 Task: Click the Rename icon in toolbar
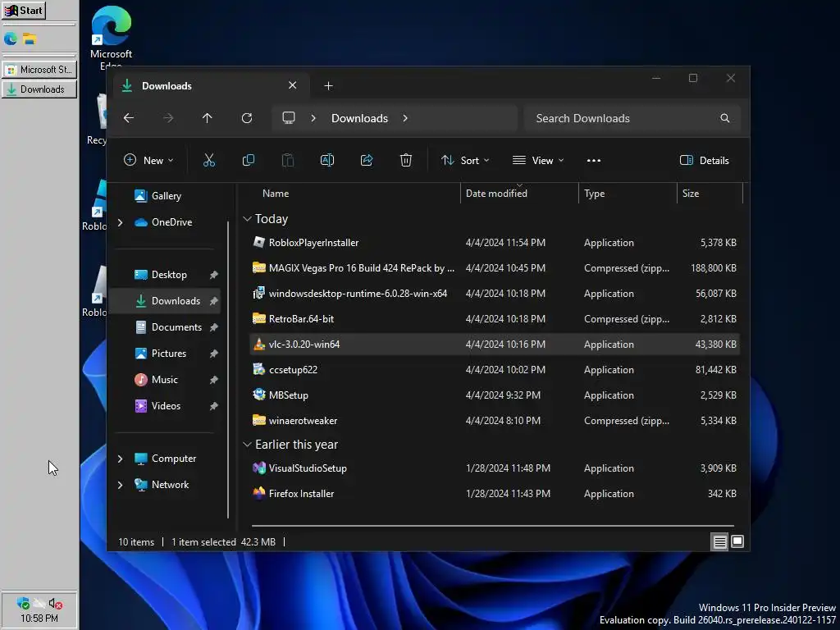(326, 160)
